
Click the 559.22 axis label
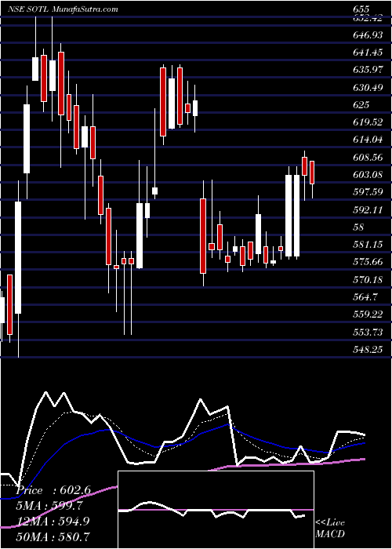click(368, 314)
